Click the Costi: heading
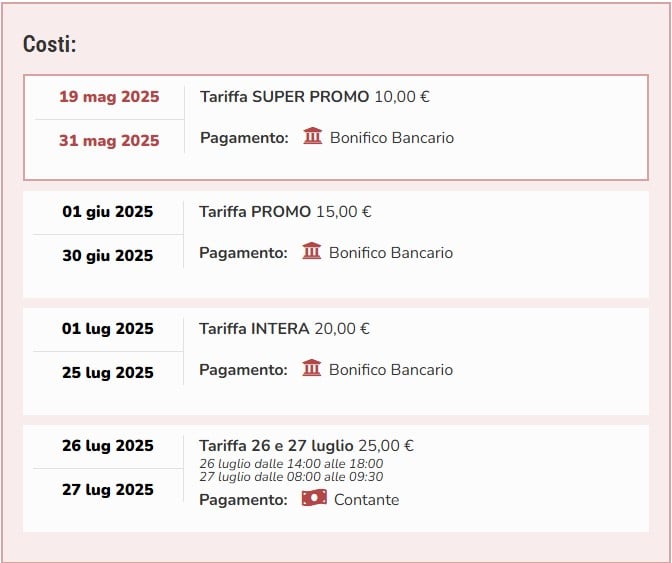The height and width of the screenshot is (563, 672). point(50,44)
